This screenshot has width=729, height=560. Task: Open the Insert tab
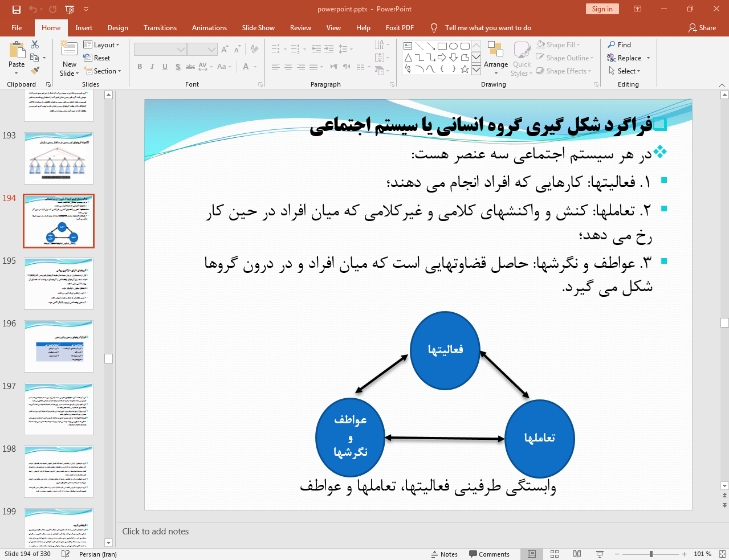[x=84, y=27]
